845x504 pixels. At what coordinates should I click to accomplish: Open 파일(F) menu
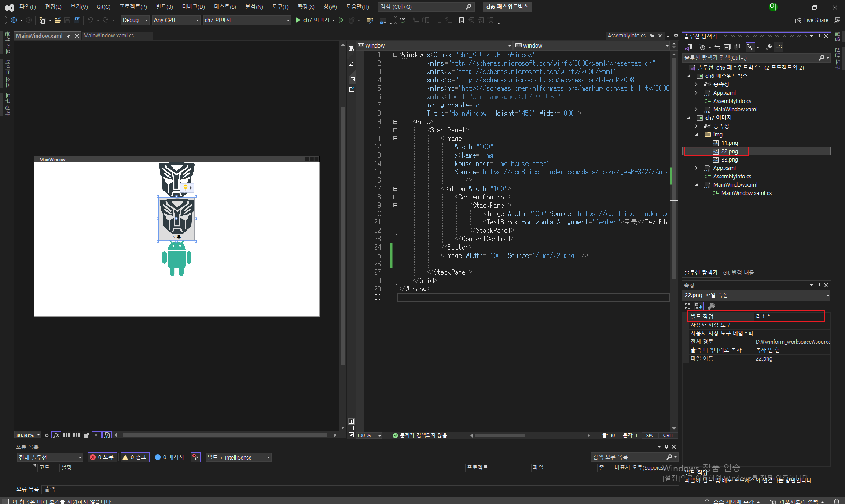click(x=27, y=7)
